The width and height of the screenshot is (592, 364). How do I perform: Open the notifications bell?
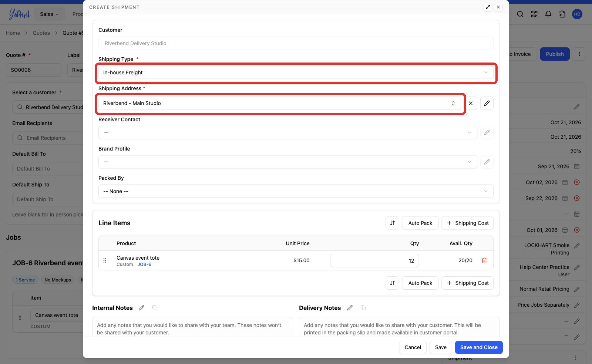[548, 14]
